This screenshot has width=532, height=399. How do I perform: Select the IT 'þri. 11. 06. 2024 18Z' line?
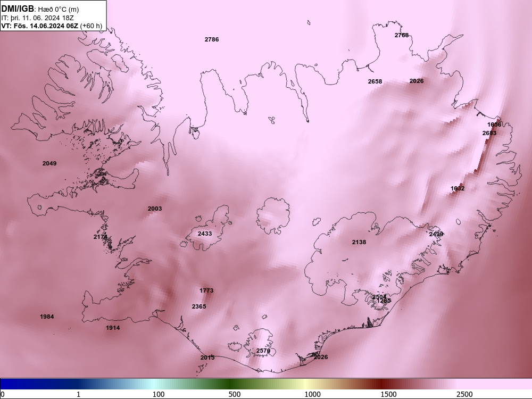pos(37,18)
